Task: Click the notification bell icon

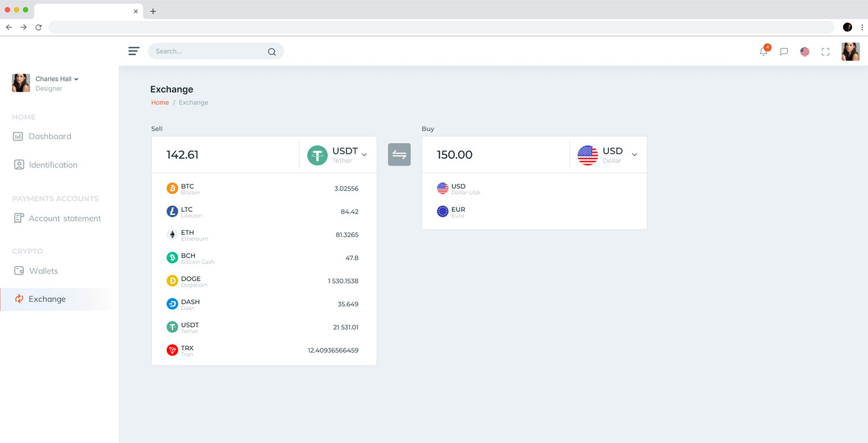Action: pos(763,52)
